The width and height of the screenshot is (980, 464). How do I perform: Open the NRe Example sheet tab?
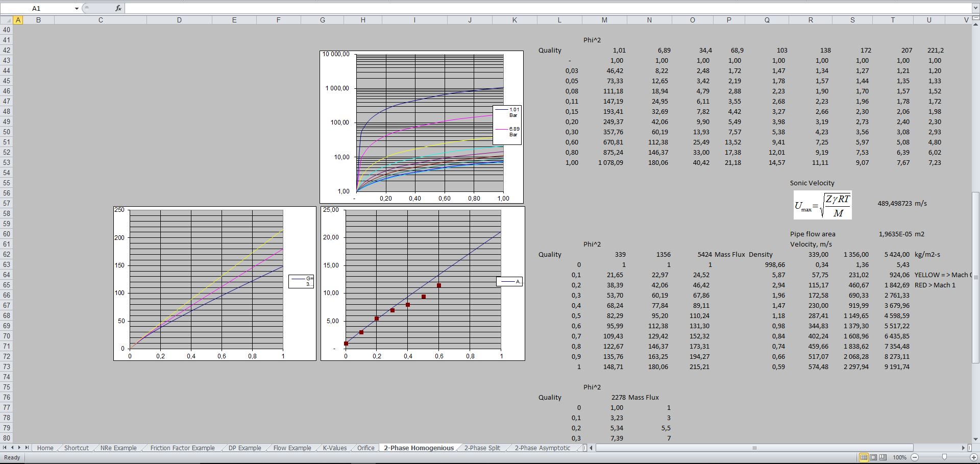pyautogui.click(x=118, y=448)
